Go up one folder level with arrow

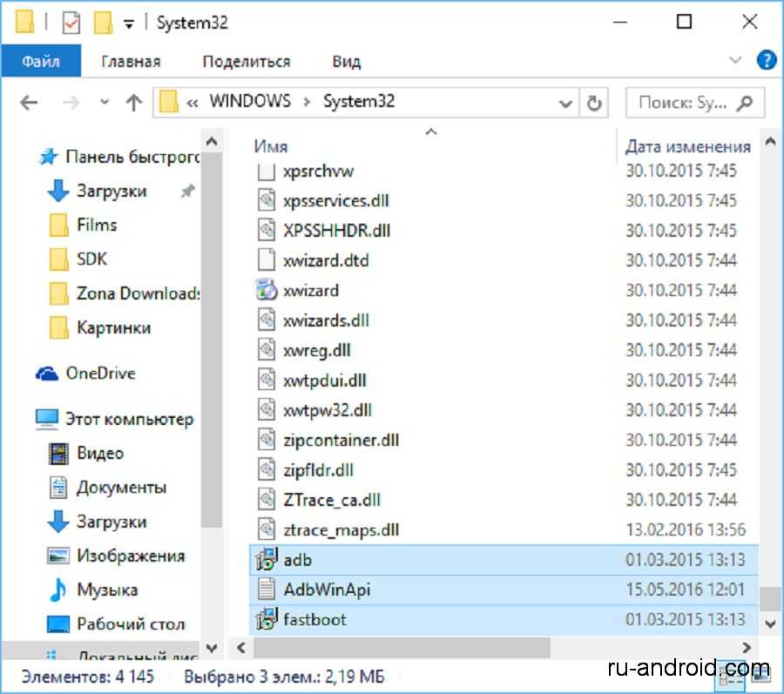click(x=133, y=103)
